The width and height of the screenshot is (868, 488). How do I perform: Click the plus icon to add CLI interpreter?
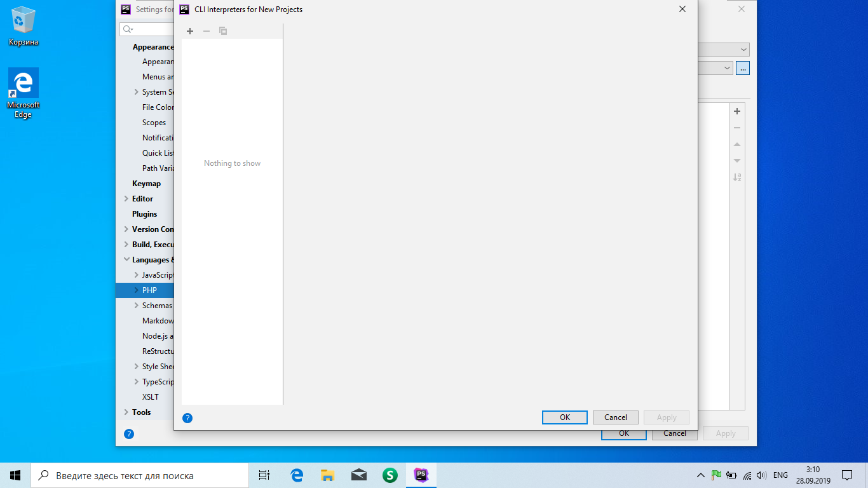point(189,31)
